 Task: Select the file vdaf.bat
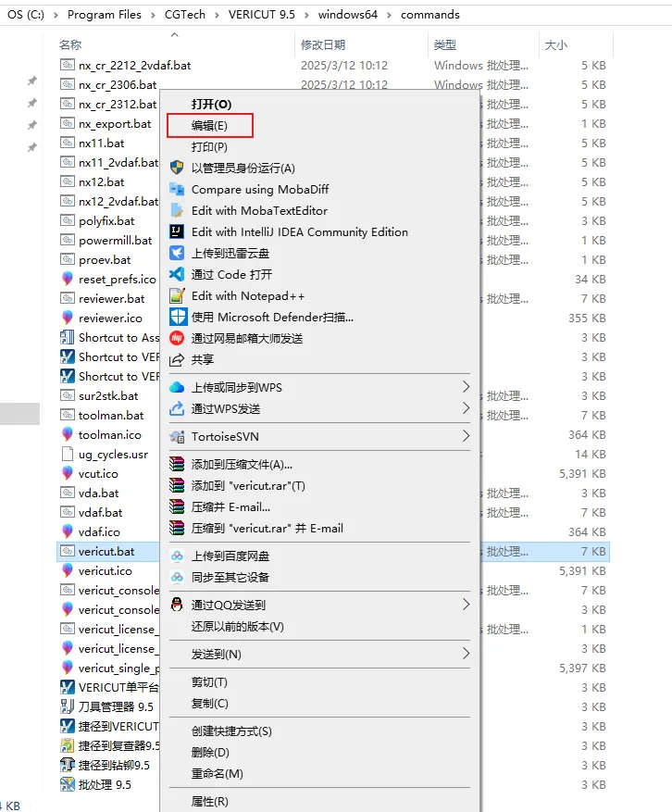click(101, 512)
